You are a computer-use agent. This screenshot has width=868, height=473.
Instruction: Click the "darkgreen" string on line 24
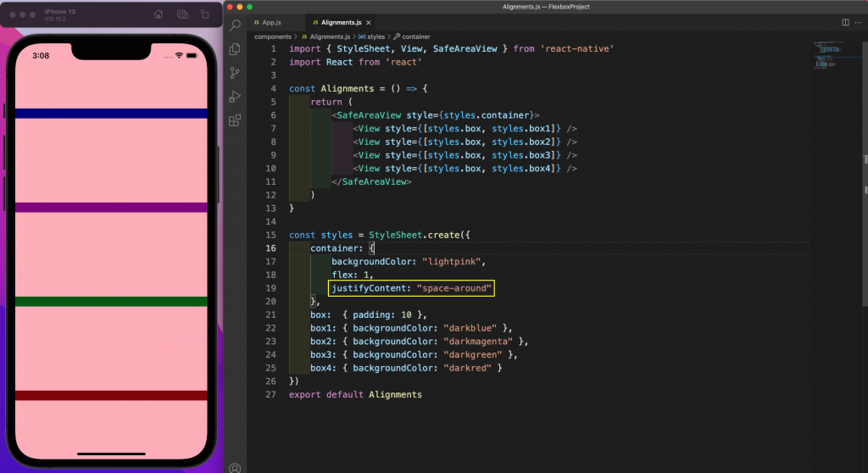tap(473, 354)
